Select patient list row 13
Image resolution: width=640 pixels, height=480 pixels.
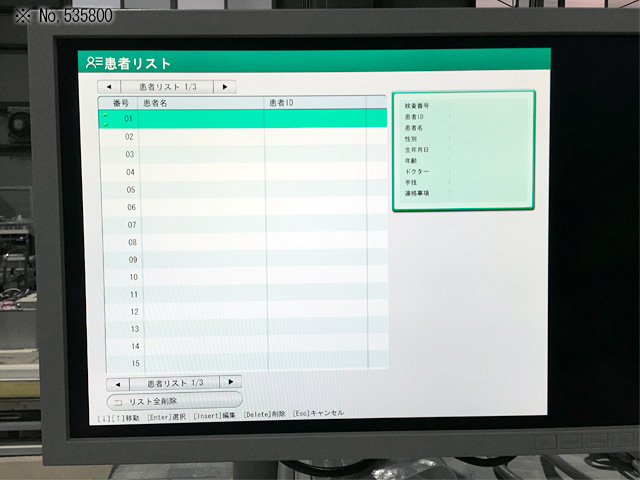click(x=247, y=329)
